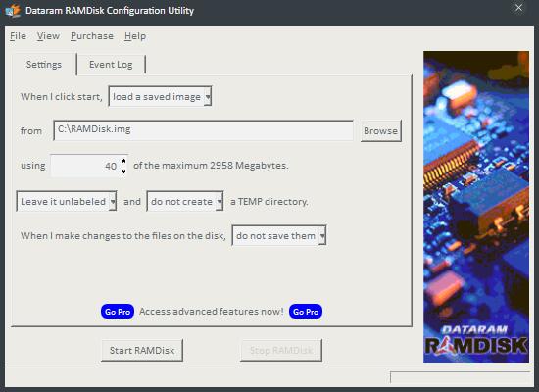Screen dimensions: 539x392
Task: Click the Go Pro button left of 'Access advanced features now!'
Action: pyautogui.click(x=118, y=312)
